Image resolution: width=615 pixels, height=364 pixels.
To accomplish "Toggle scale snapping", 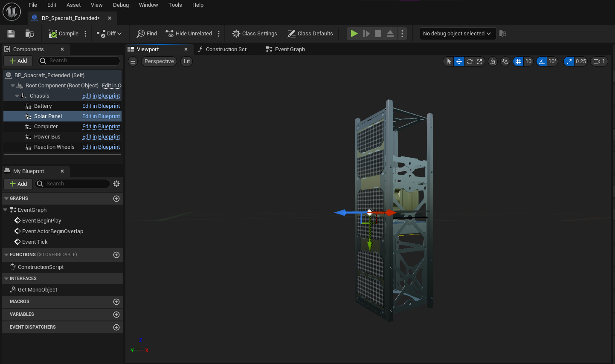I will point(569,61).
